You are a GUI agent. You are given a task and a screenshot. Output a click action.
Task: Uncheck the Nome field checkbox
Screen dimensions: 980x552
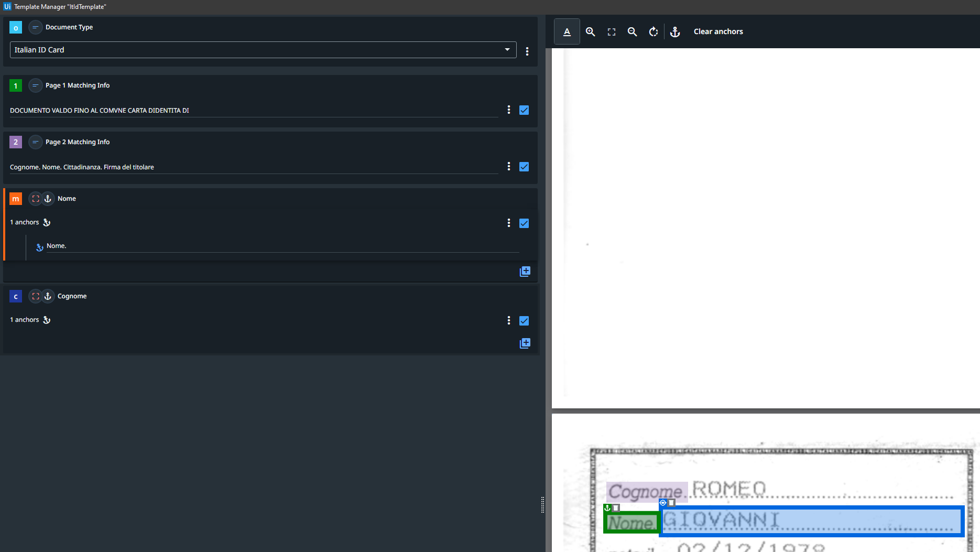(x=524, y=223)
